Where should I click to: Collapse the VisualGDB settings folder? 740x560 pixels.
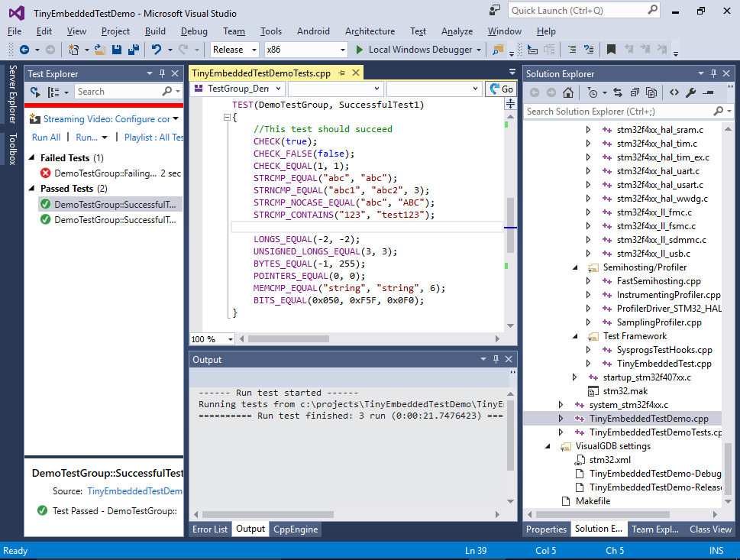pos(548,446)
